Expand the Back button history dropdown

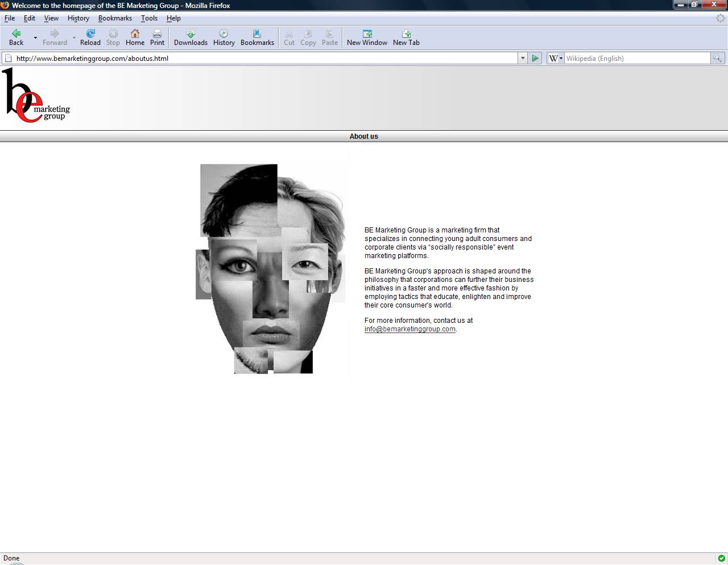click(35, 38)
